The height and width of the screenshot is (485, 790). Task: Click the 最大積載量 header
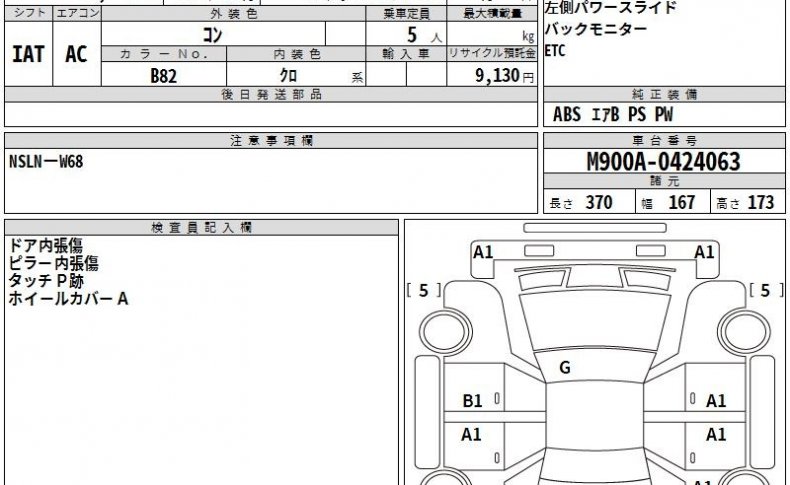pos(492,14)
